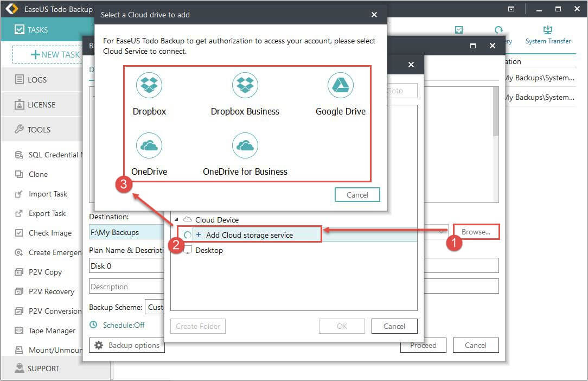Select the Dropbox cloud service icon
This screenshot has width=588, height=381.
tap(149, 85)
